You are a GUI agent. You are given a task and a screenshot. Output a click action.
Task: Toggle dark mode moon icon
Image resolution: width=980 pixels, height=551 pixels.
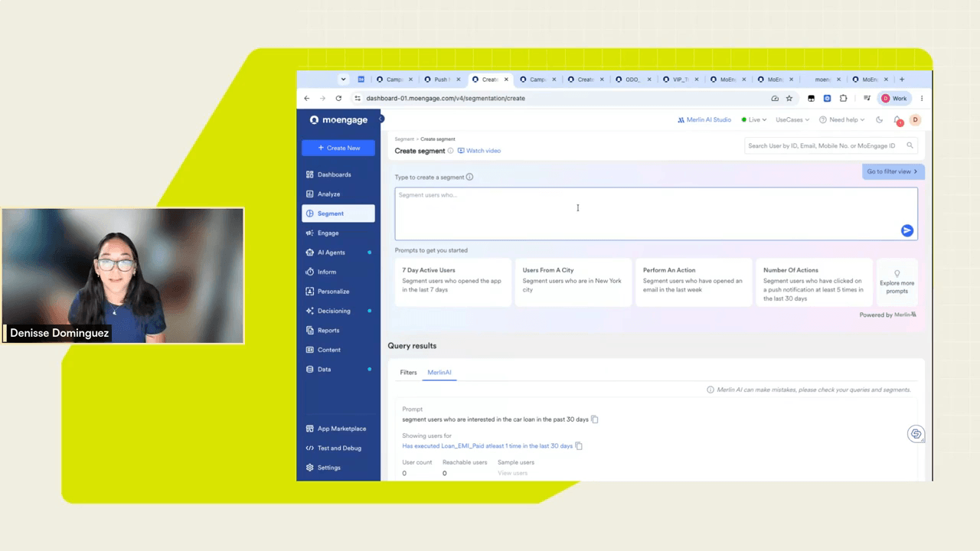click(x=879, y=120)
